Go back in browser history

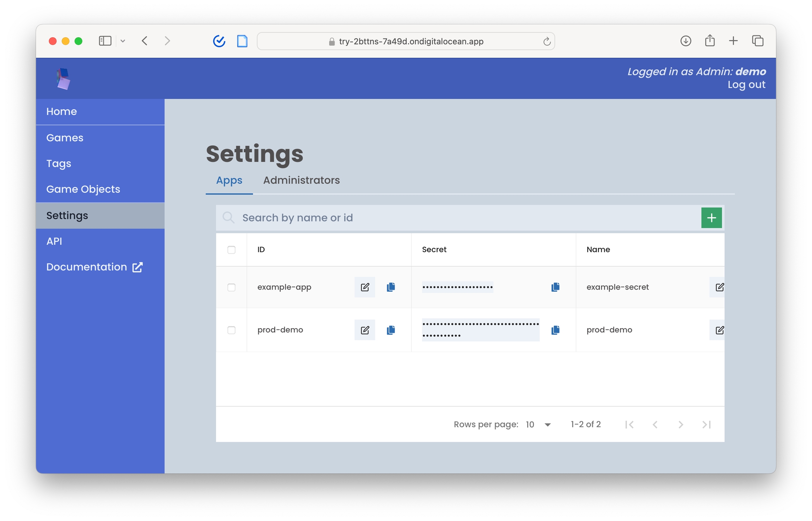[145, 41]
